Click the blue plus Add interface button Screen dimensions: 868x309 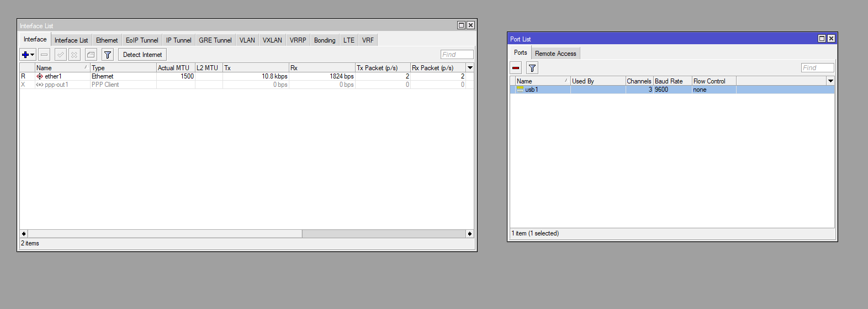[x=25, y=54]
